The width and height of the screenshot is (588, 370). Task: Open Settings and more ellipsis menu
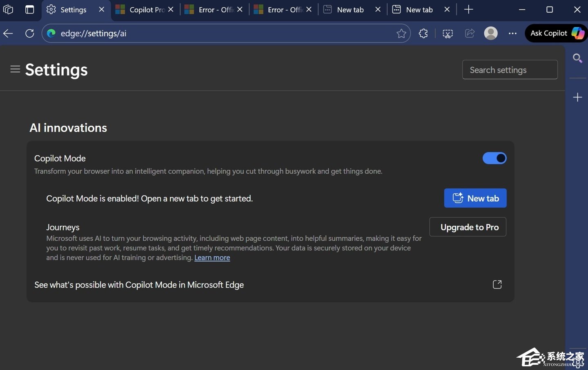(x=512, y=33)
